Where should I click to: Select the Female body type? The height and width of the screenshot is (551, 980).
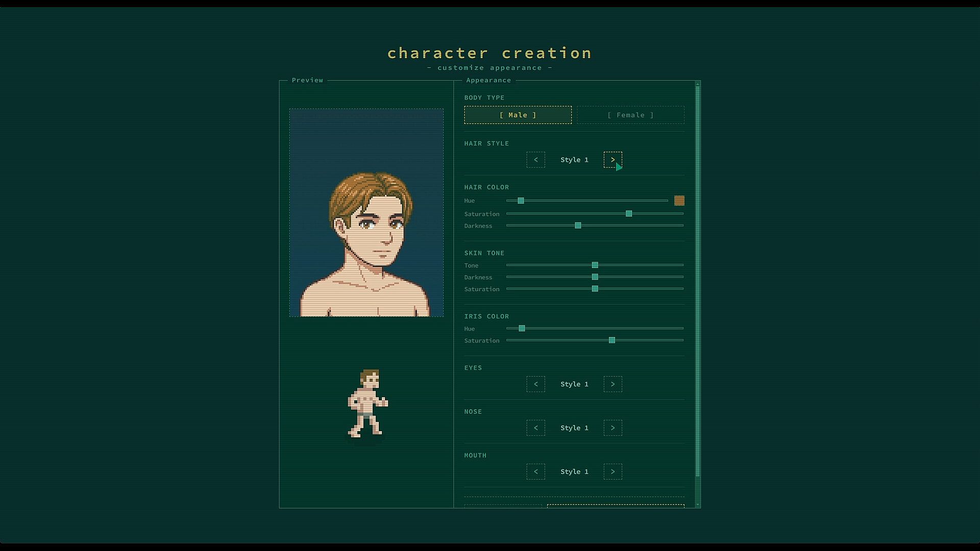point(630,115)
